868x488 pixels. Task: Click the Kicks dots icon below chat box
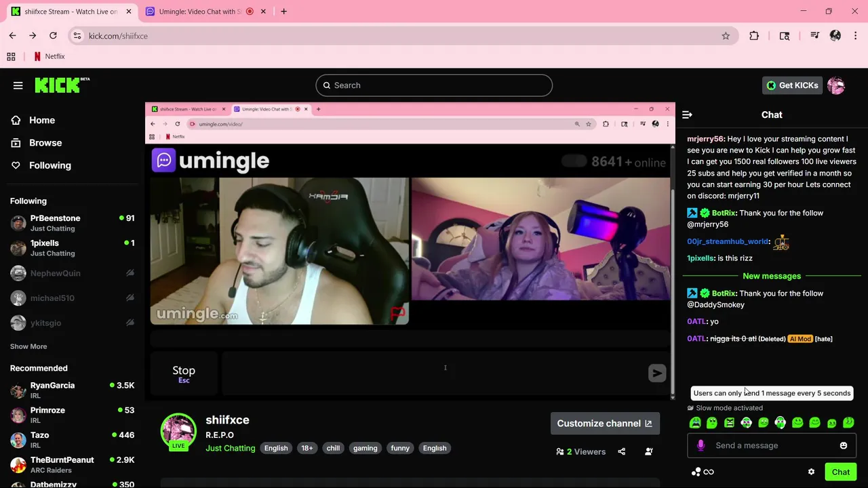(696, 472)
